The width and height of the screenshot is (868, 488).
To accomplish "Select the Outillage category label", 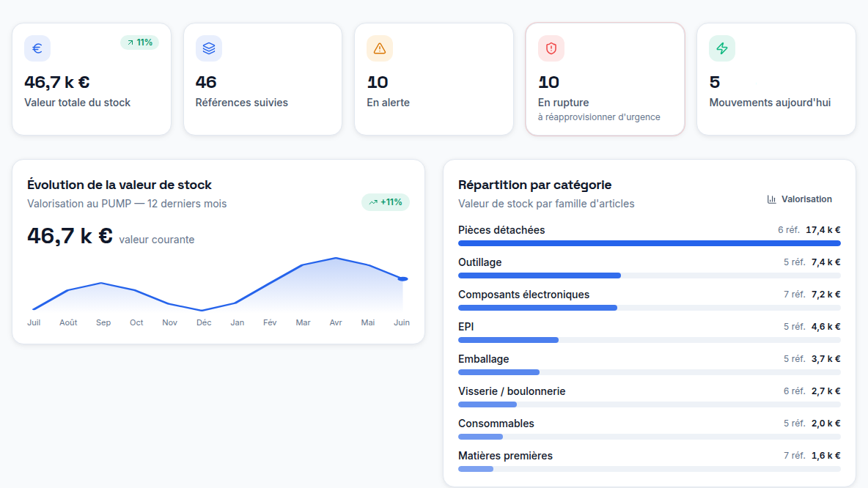I will (480, 262).
